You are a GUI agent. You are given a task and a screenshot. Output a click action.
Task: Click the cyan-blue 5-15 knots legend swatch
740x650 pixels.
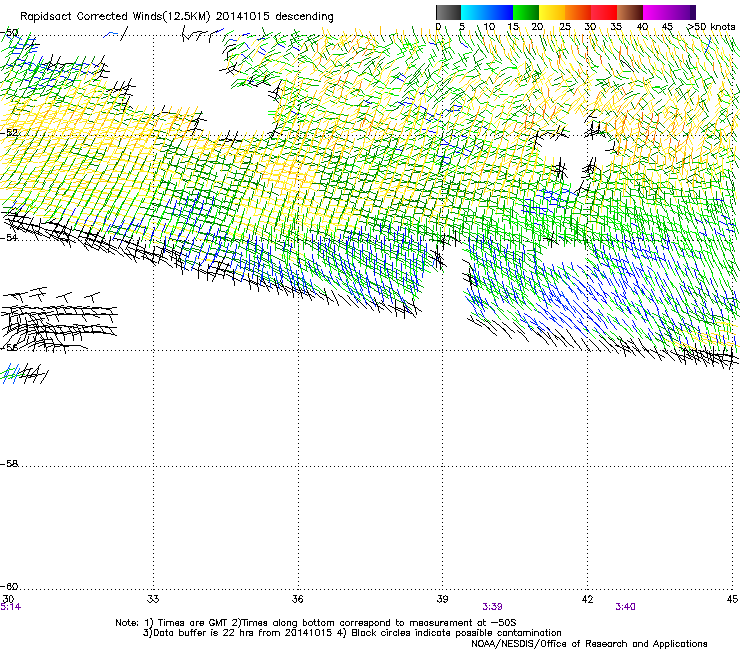point(487,12)
